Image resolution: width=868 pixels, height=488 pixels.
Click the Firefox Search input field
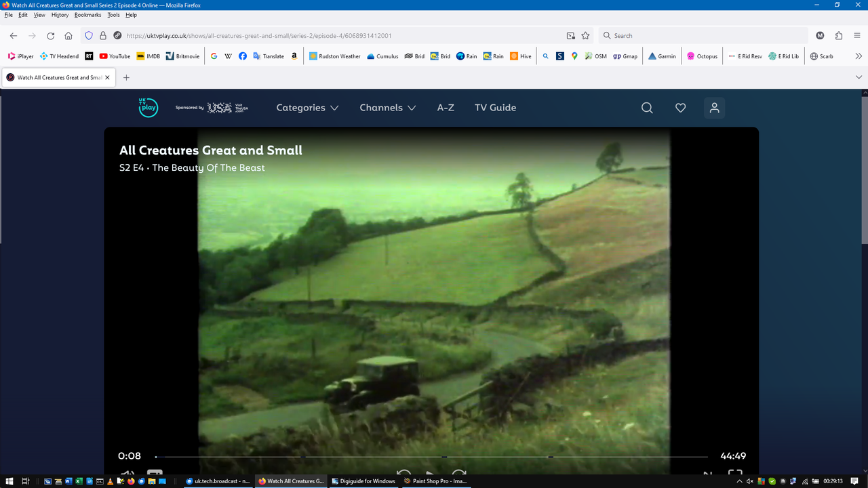click(702, 36)
